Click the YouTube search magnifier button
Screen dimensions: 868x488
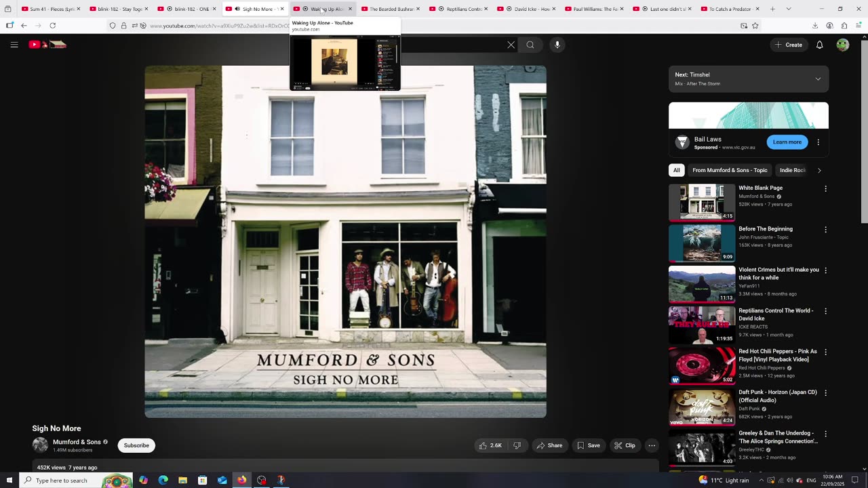pyautogui.click(x=530, y=45)
